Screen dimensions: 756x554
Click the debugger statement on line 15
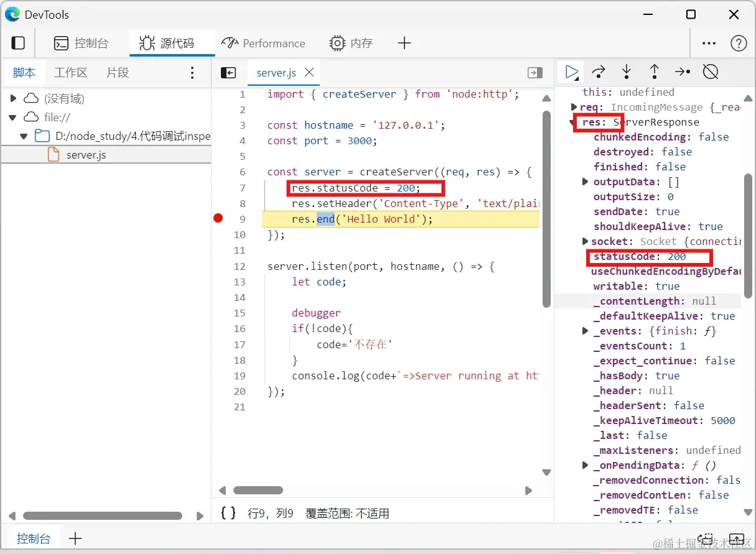pos(316,313)
